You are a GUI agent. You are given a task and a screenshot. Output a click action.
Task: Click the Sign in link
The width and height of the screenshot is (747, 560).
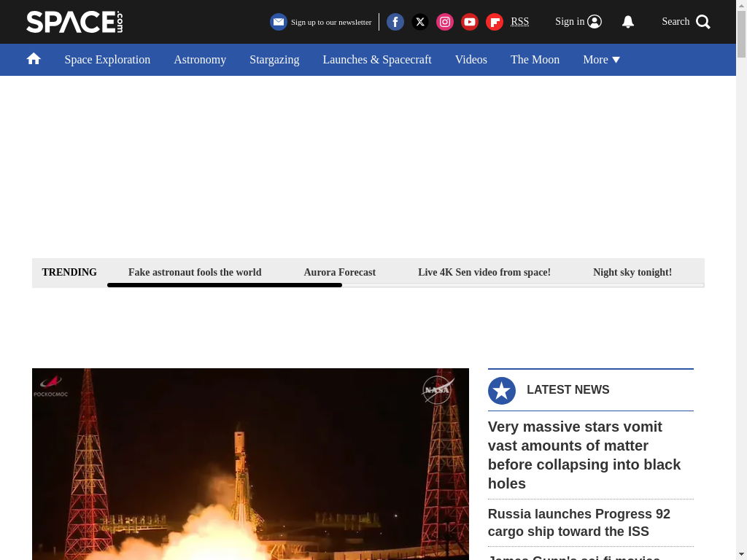(x=570, y=21)
